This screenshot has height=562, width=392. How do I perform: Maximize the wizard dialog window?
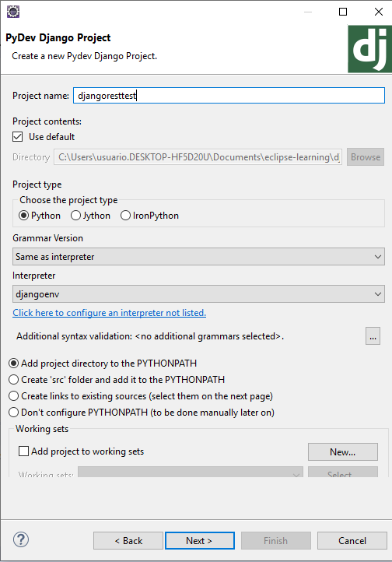[x=343, y=12]
